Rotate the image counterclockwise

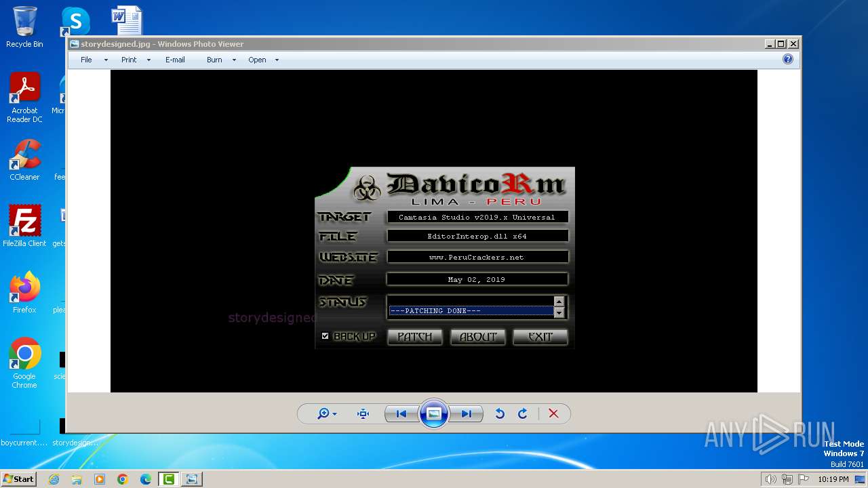pos(500,413)
